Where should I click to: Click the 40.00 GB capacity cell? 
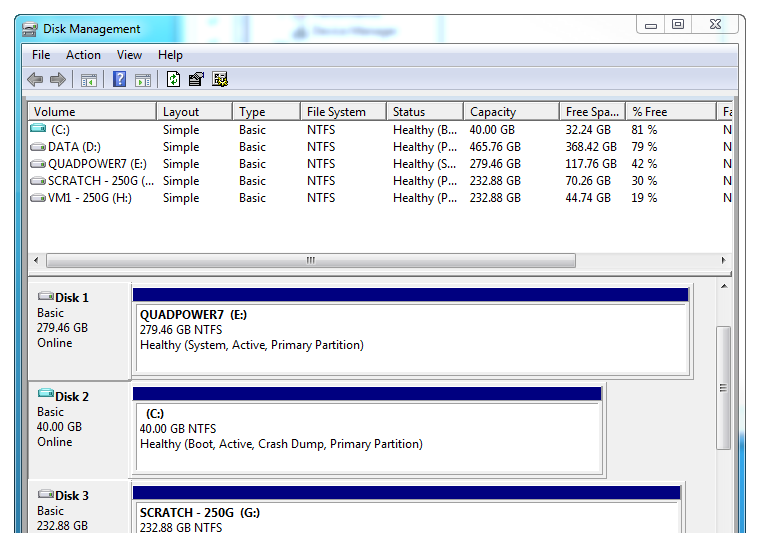(492, 130)
